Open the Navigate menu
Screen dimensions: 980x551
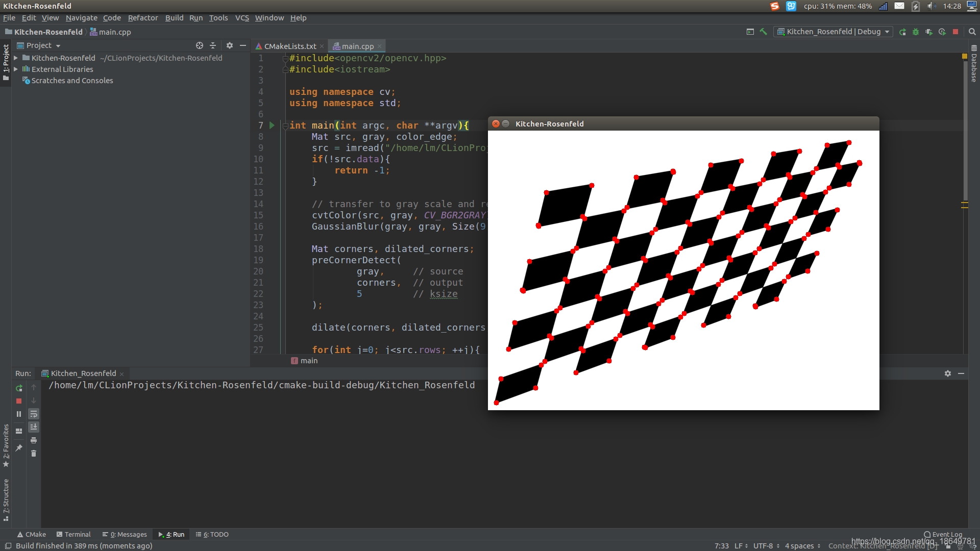tap(81, 18)
